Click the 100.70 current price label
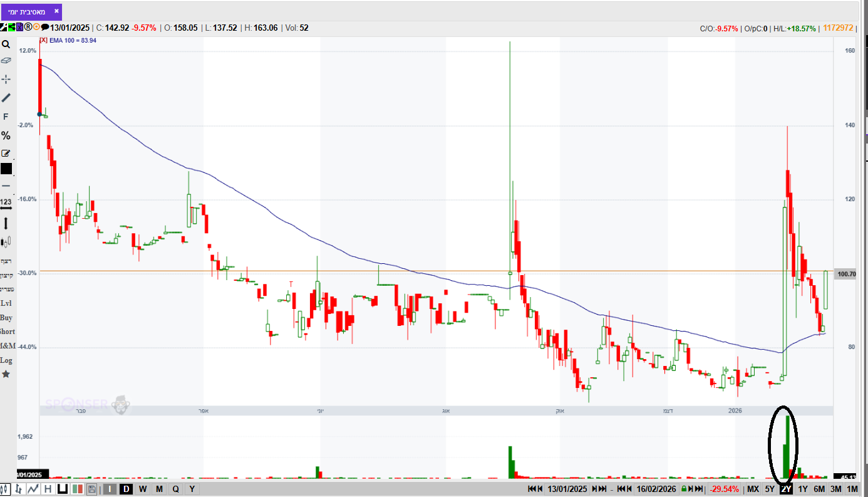The height and width of the screenshot is (497, 868). pos(846,274)
